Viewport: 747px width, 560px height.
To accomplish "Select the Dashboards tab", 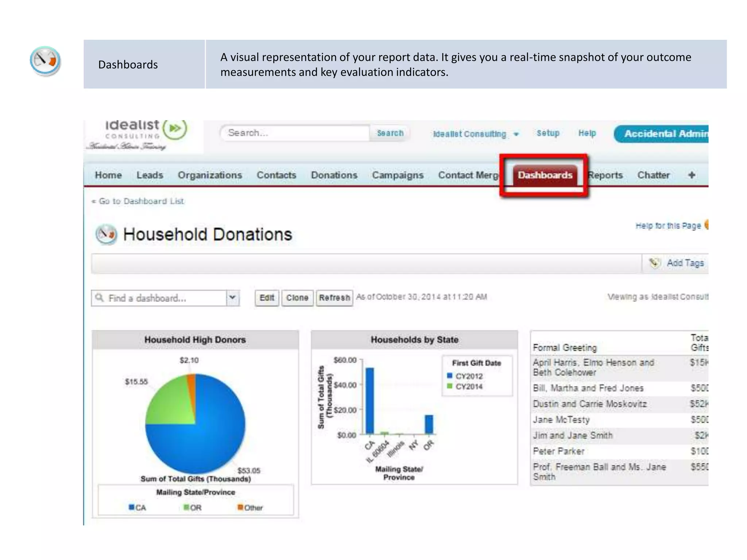I will 545,175.
